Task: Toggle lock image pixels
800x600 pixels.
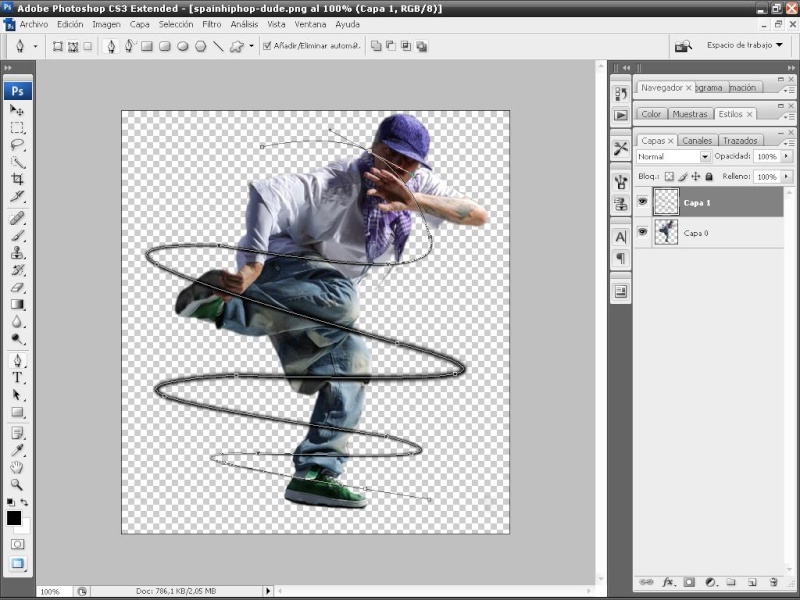Action: point(683,177)
